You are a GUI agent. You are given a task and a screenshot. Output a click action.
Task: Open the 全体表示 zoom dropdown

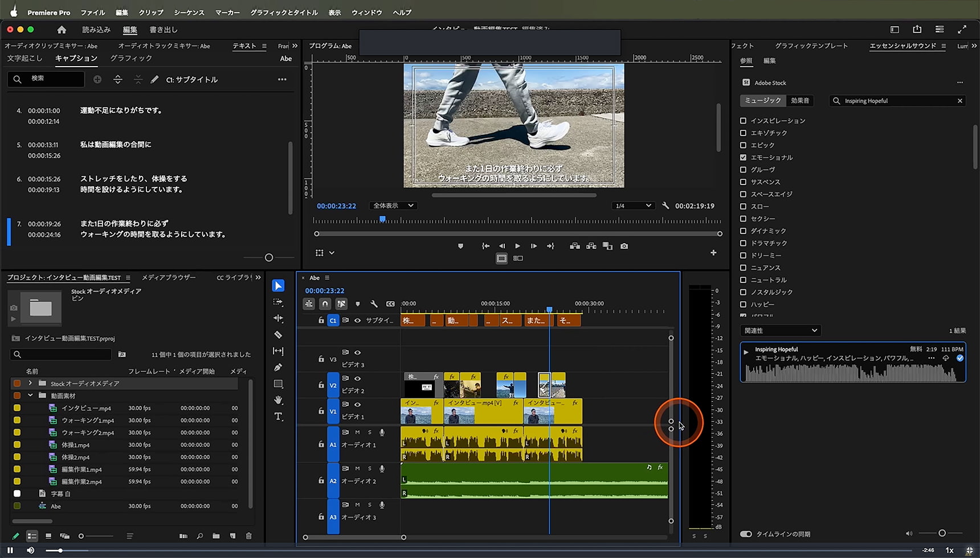click(x=393, y=206)
